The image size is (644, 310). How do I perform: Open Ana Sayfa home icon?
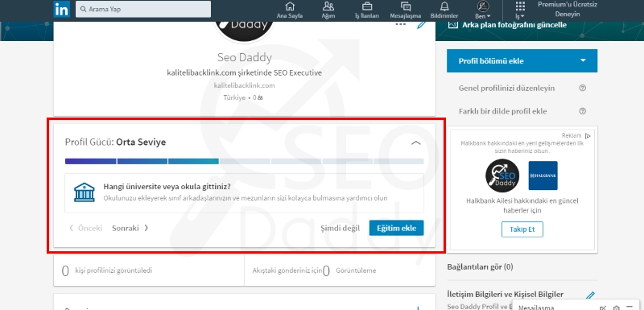[290, 10]
